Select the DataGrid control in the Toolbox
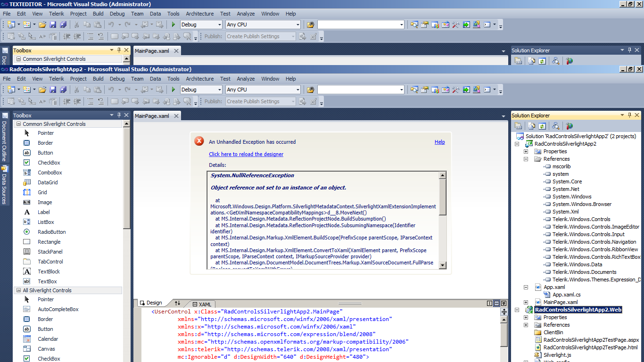This screenshot has width=644, height=362. 48,182
